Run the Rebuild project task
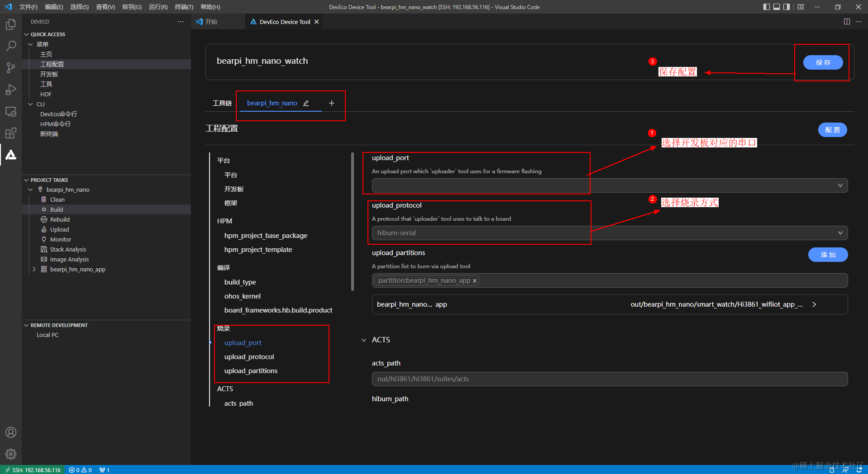The height and width of the screenshot is (474, 868). click(x=60, y=219)
